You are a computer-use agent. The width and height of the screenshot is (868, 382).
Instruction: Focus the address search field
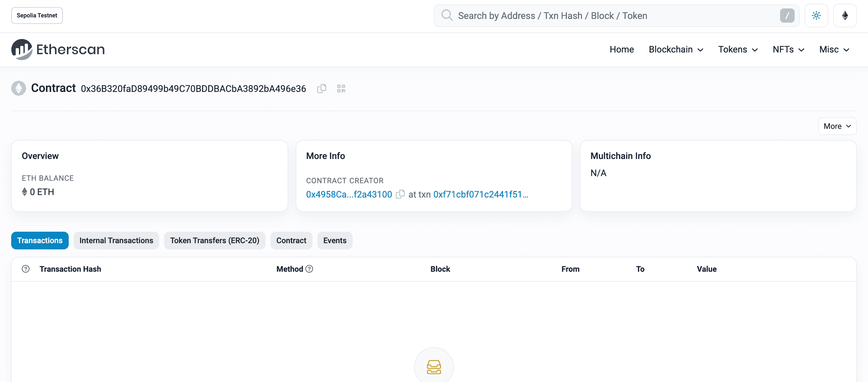pyautogui.click(x=616, y=16)
